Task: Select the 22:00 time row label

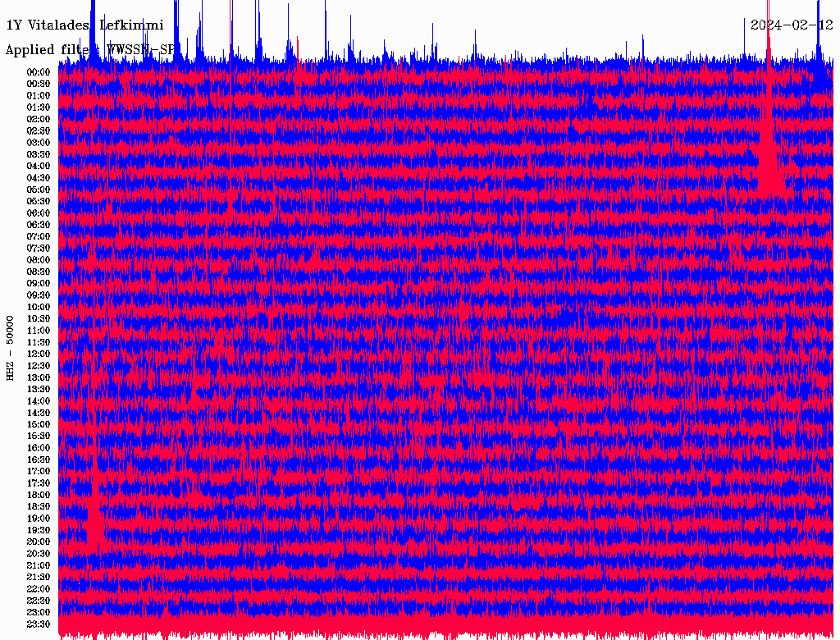Action: 39,589
